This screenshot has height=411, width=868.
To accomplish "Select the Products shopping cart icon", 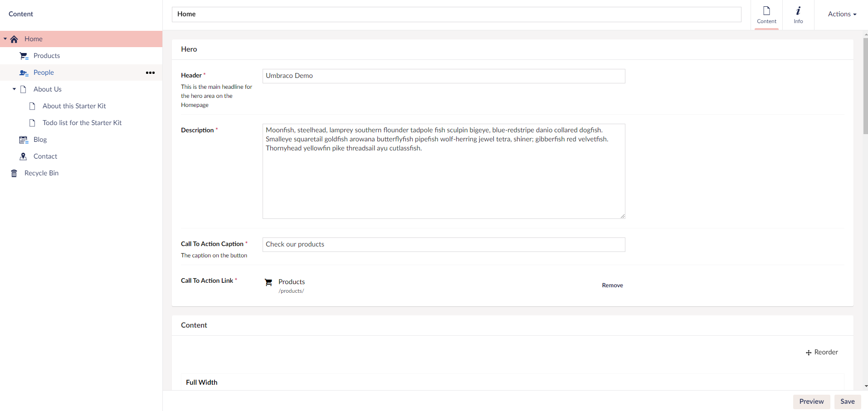I will coord(23,55).
